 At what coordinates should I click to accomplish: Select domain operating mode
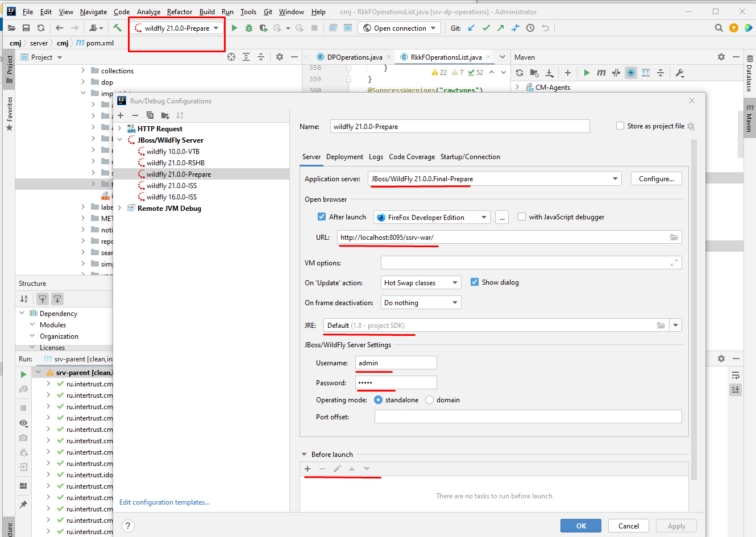[x=429, y=400]
